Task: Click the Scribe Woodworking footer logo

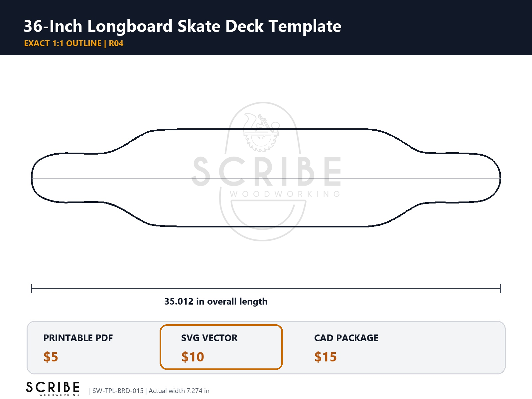Action: 53,388
